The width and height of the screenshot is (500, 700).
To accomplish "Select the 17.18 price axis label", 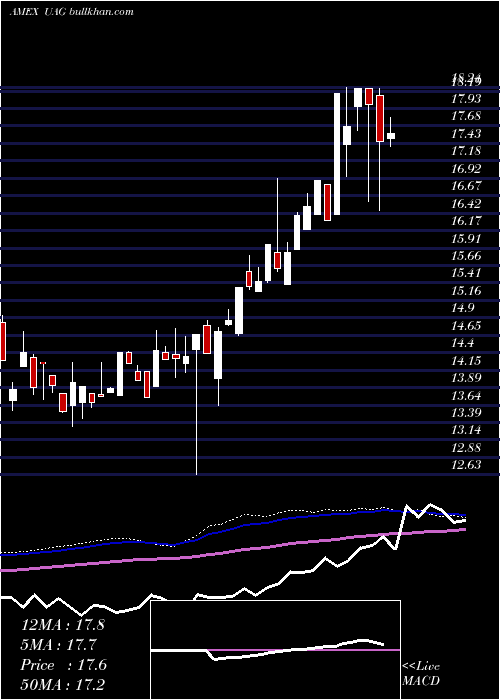I will tap(466, 151).
